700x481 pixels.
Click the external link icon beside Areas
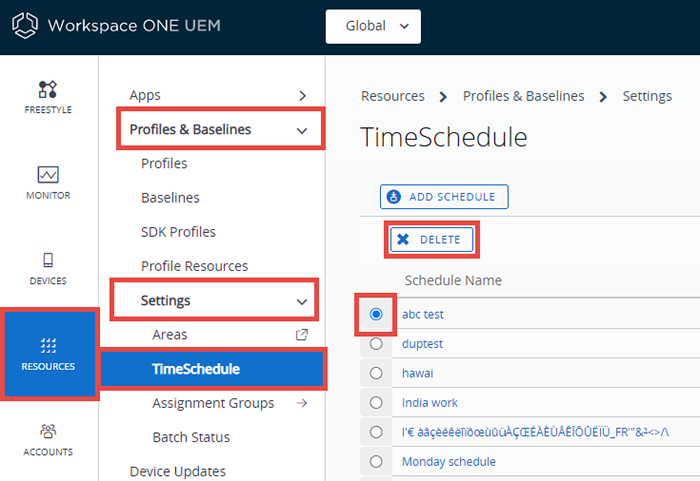point(302,335)
